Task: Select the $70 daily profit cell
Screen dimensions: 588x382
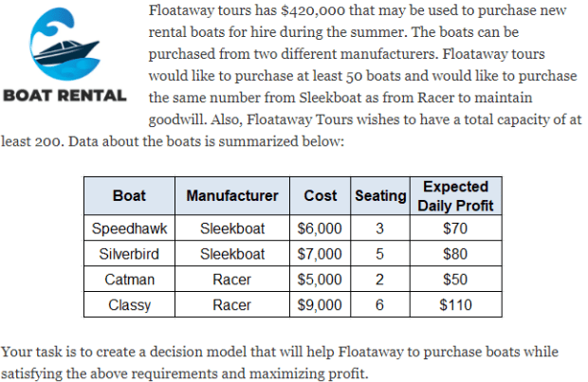Action: point(456,228)
